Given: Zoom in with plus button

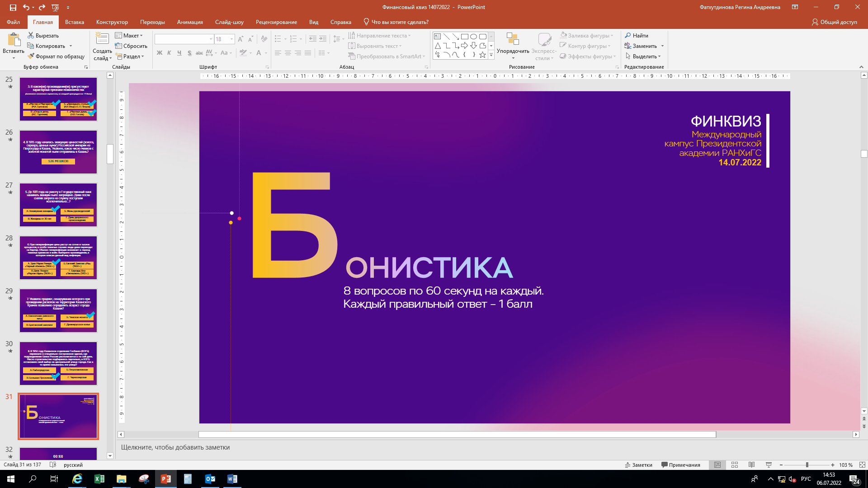Looking at the screenshot, I should (833, 465).
